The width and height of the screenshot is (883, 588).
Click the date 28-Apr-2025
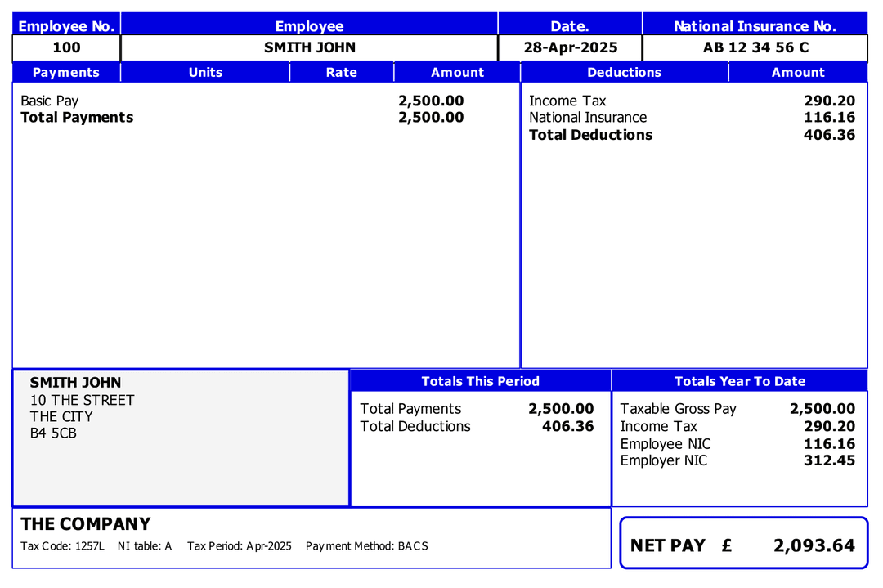coord(570,47)
